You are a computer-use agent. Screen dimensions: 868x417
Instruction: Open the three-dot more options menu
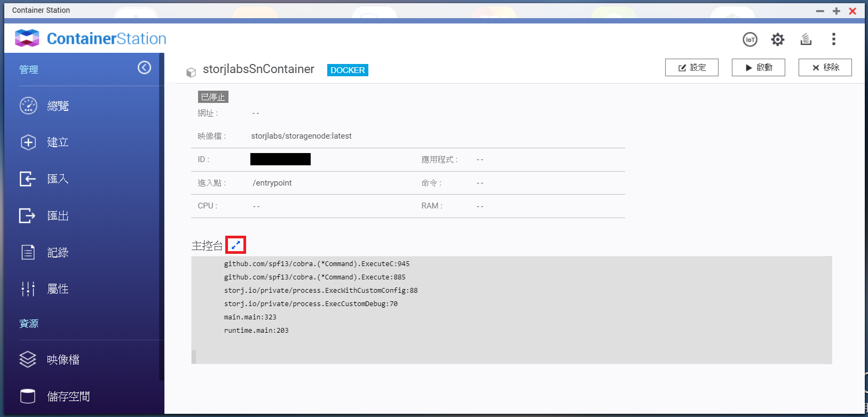click(x=834, y=39)
